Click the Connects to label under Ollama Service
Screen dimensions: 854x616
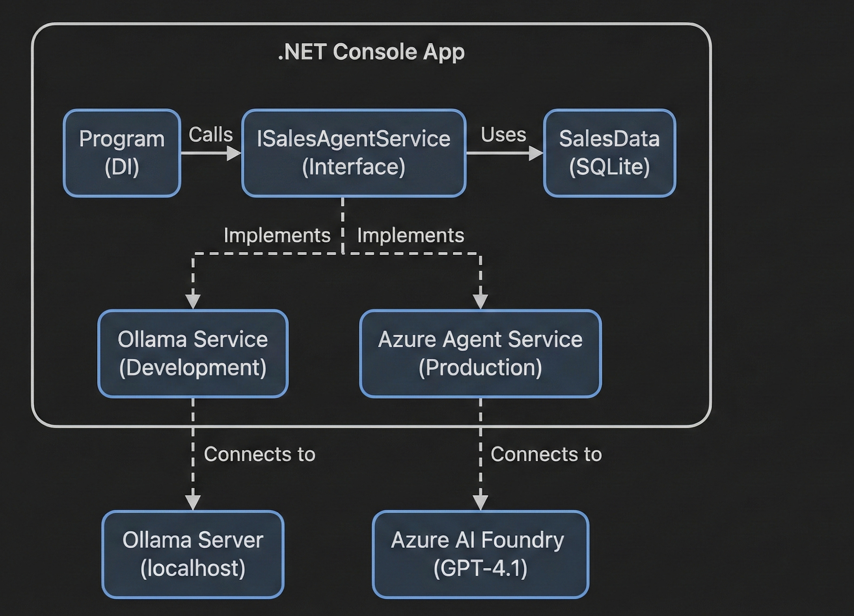259,454
